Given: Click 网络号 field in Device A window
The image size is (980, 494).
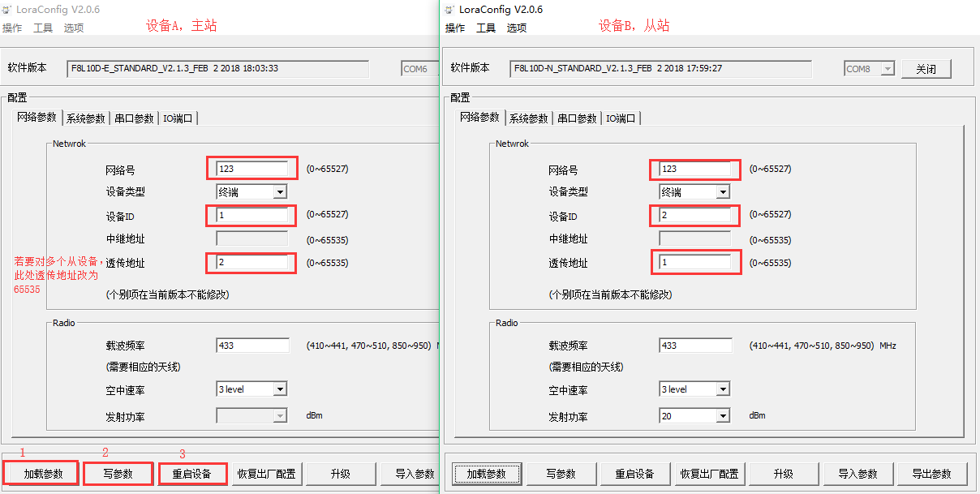Looking at the screenshot, I should [x=252, y=169].
